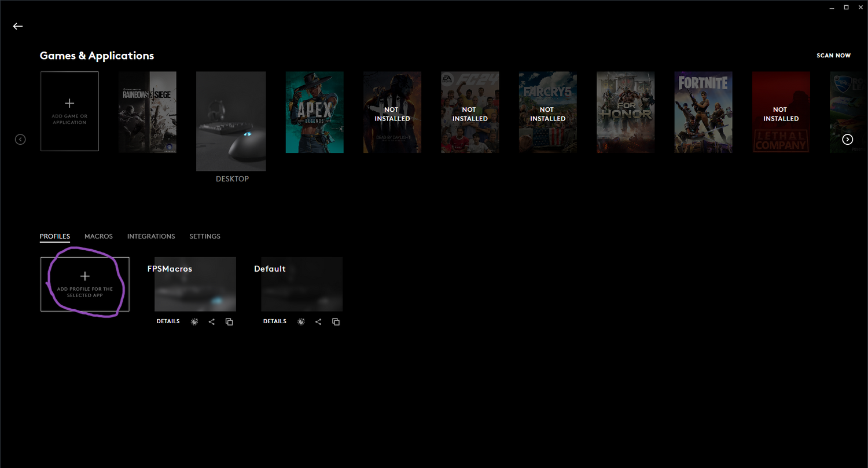The image size is (868, 468).
Task: Choose the Lethal Company tile
Action: [781, 112]
